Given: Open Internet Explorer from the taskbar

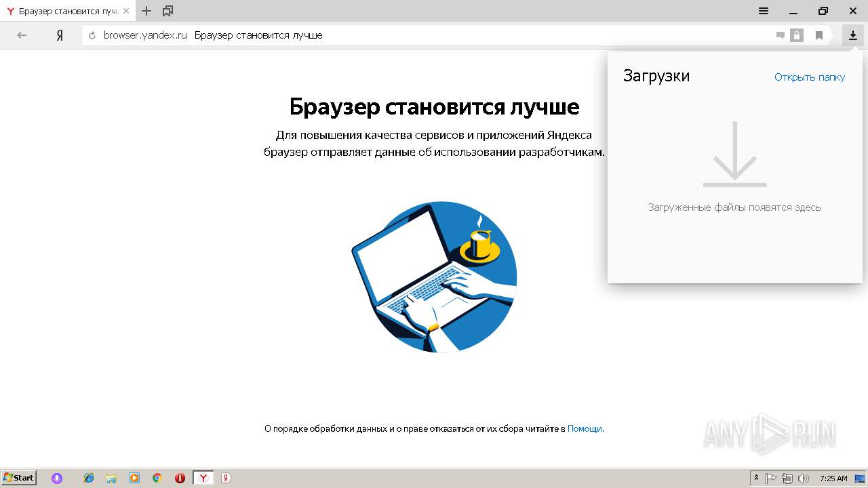Looking at the screenshot, I should 88,478.
